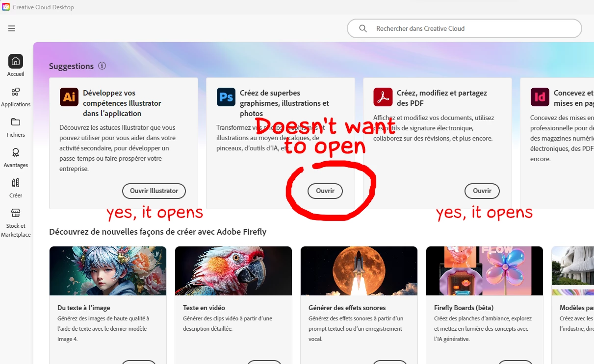Click the Générer des effets sonores title
Image resolution: width=594 pixels, height=364 pixels.
[347, 308]
